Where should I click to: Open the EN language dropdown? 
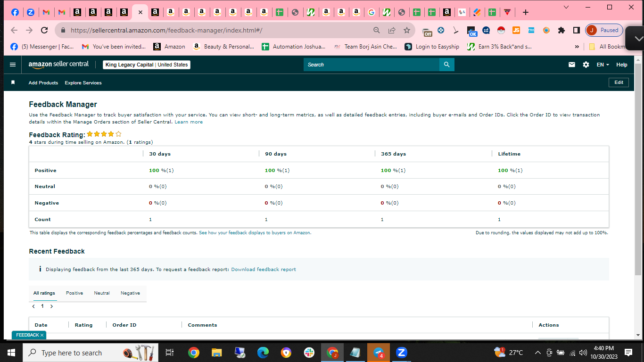[603, 65]
